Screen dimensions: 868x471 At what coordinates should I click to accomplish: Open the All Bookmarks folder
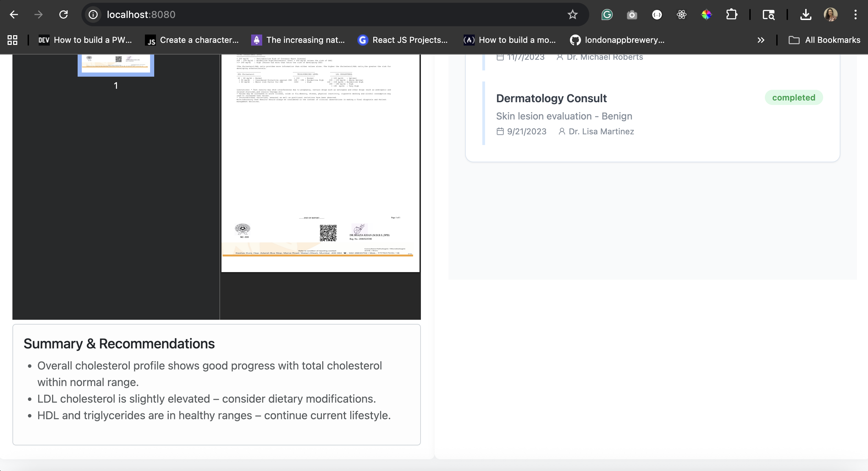pyautogui.click(x=825, y=40)
